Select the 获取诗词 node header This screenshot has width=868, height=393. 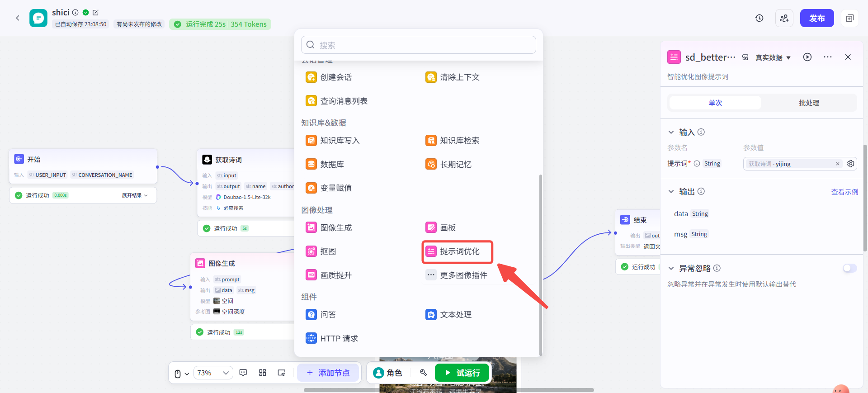[246, 160]
